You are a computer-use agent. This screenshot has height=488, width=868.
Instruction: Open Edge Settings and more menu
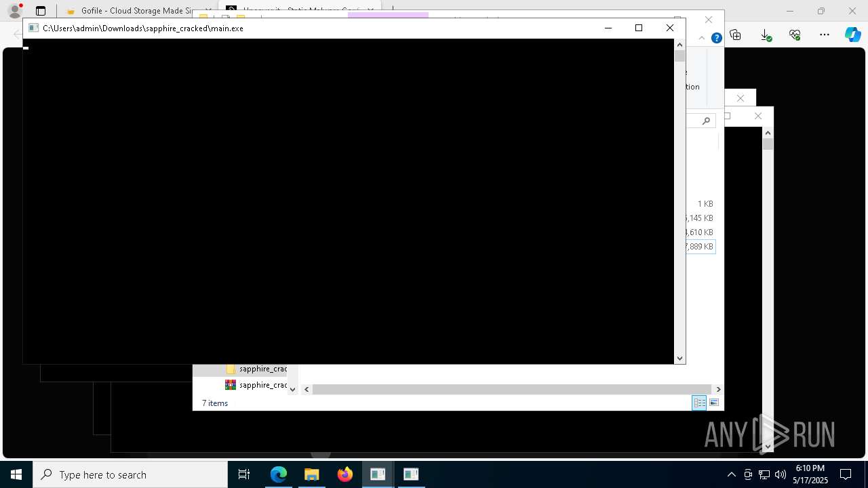pyautogui.click(x=825, y=35)
